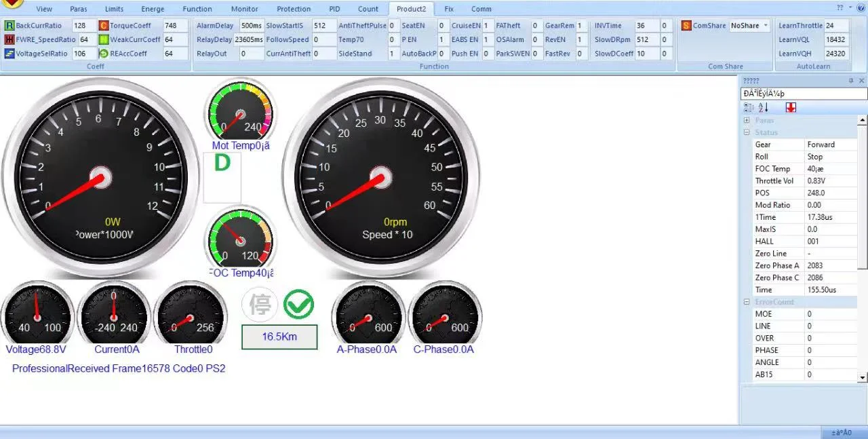This screenshot has width=868, height=439.
Task: Click the categorized view icon in property panel
Action: pyautogui.click(x=749, y=107)
